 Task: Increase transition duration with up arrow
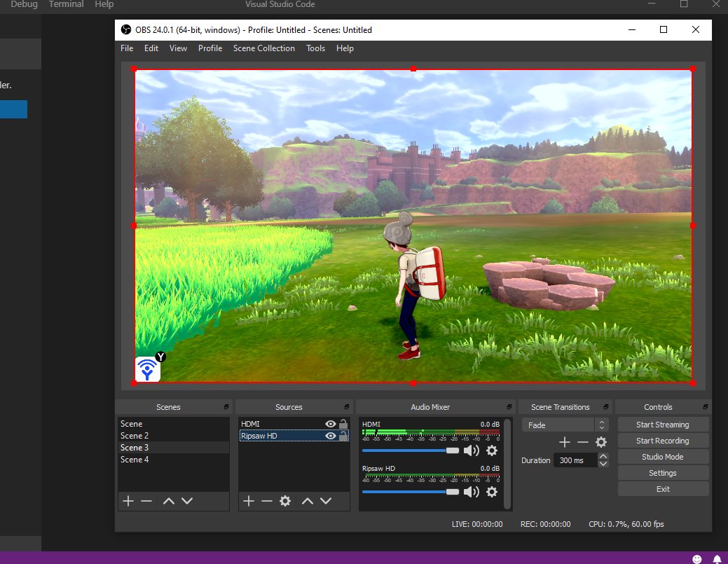click(603, 457)
